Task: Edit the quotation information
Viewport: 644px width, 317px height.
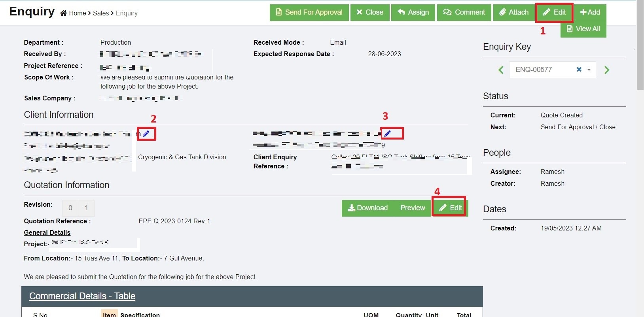Action: (x=451, y=208)
